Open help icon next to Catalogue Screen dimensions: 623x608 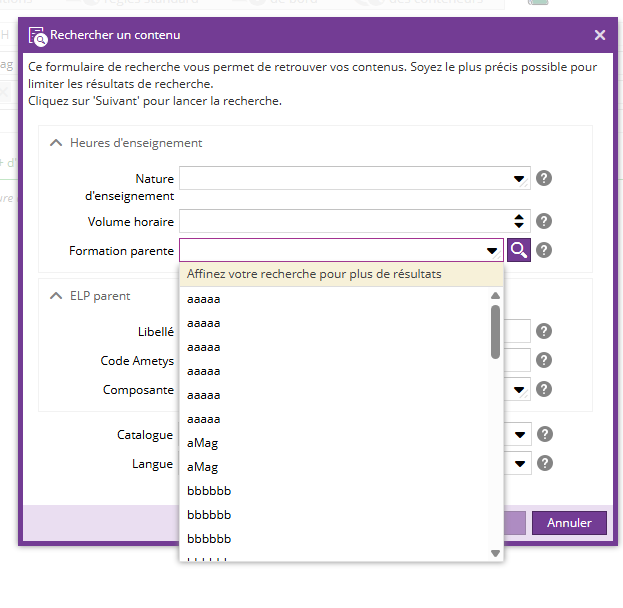[x=544, y=435]
